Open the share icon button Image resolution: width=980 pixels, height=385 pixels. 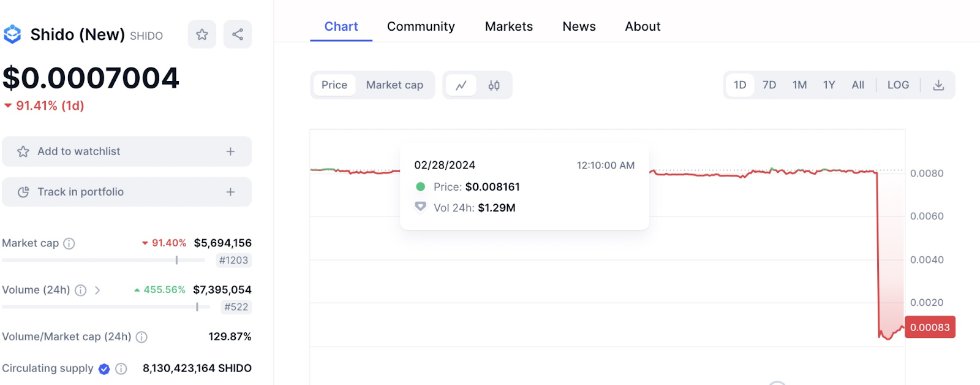(238, 34)
